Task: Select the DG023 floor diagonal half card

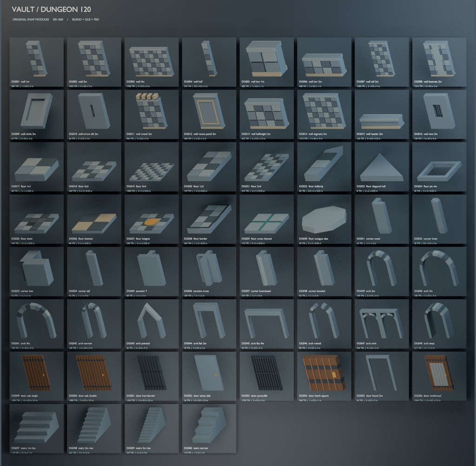Action: pos(382,167)
